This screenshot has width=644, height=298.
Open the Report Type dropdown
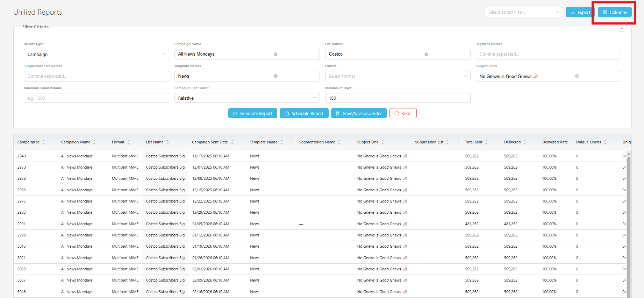[96, 54]
